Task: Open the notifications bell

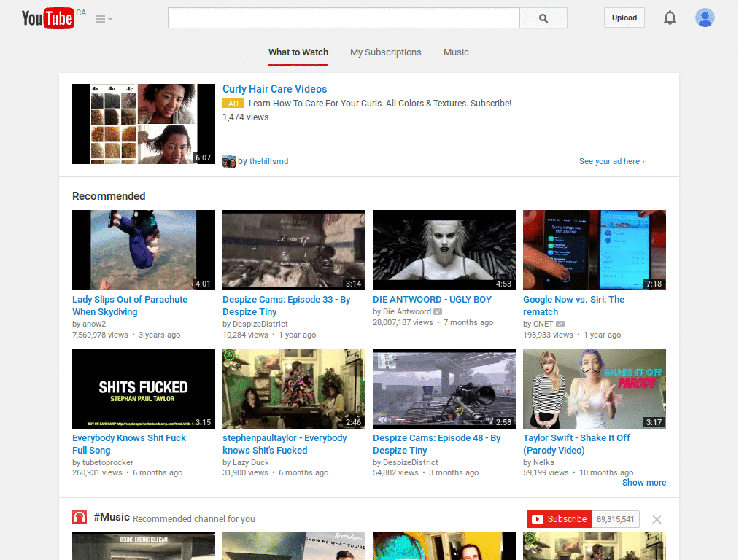Action: point(670,18)
